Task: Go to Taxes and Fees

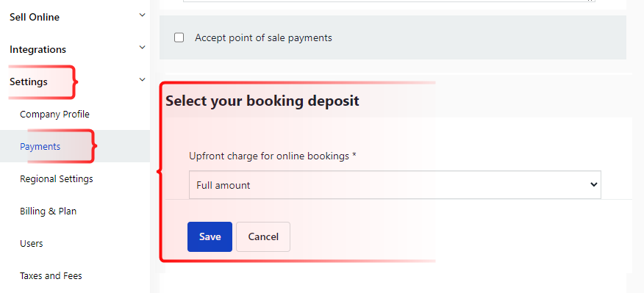Action: (x=51, y=276)
